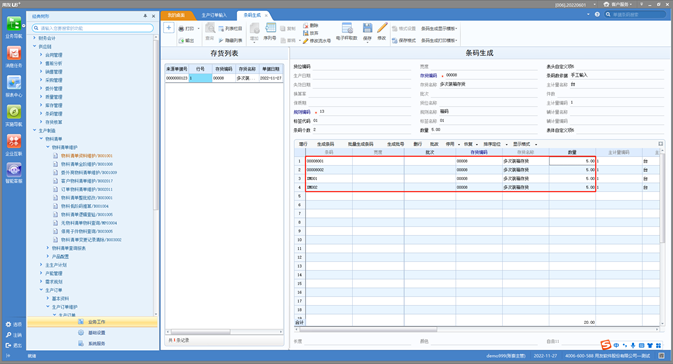Click the 打印 printer icon
The height and width of the screenshot is (364, 673).
click(x=181, y=29)
